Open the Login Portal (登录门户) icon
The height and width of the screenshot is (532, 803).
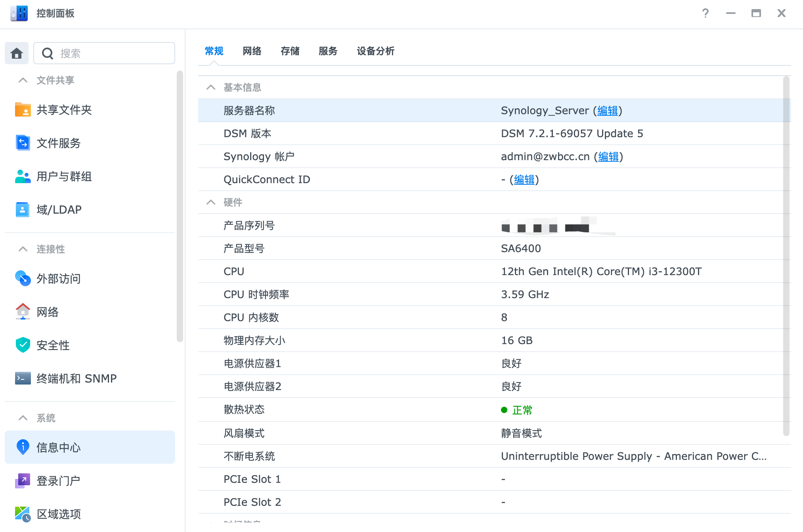coord(23,480)
